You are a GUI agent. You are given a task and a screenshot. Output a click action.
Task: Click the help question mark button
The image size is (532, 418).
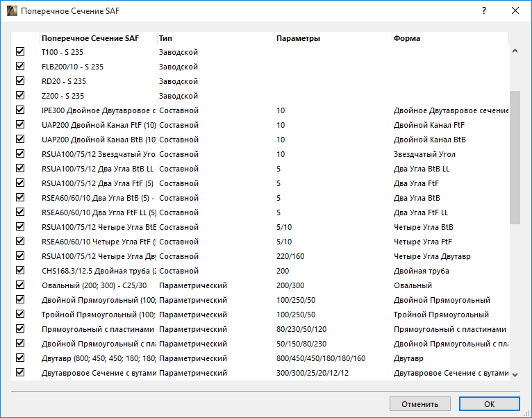pos(483,11)
